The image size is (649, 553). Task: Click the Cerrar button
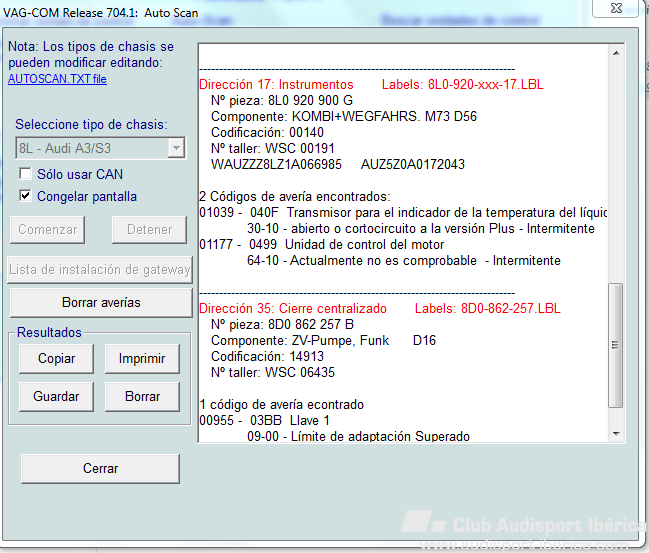click(100, 469)
